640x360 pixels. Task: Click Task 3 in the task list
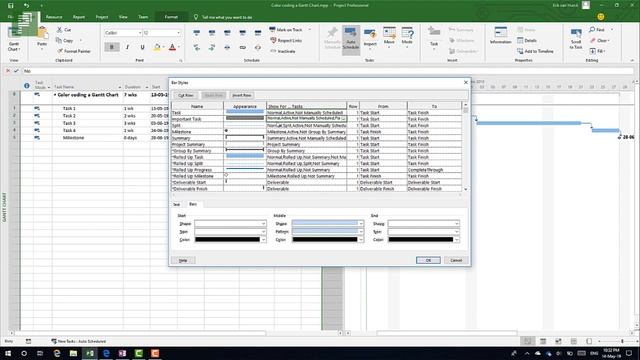[x=69, y=123]
